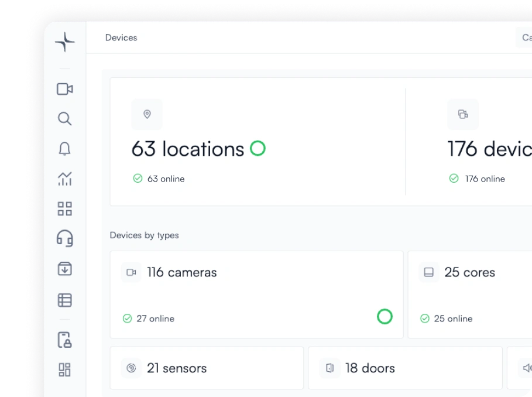The width and height of the screenshot is (532, 397).
Task: Open the 25 cores card title
Action: click(x=470, y=272)
